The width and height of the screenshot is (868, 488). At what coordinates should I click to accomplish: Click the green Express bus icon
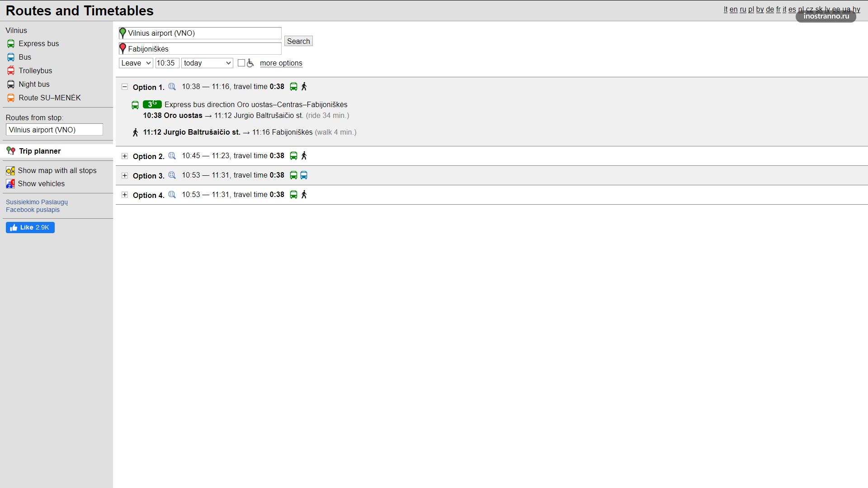pos(11,44)
